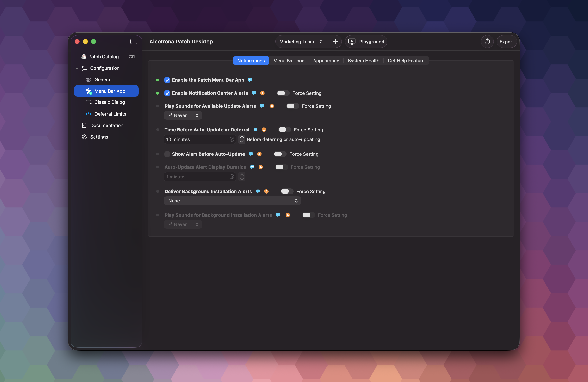
Task: Open info bubble for Play Sounds for Available Update Alerts
Action: pyautogui.click(x=262, y=106)
